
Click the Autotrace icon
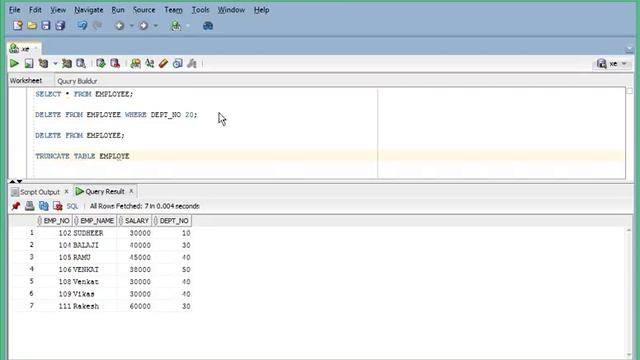click(x=67, y=63)
